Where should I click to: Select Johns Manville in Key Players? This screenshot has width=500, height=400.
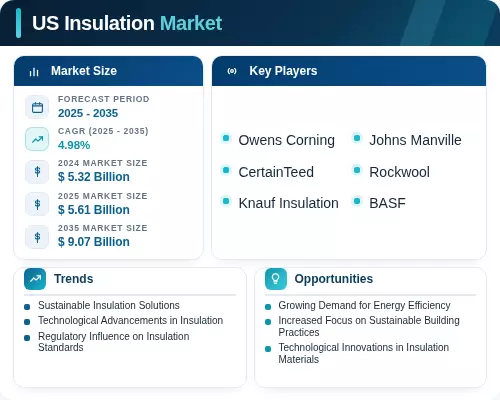(415, 140)
